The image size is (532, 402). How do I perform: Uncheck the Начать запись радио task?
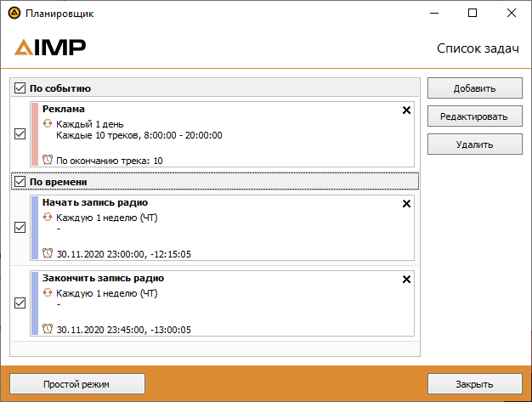[x=20, y=228]
